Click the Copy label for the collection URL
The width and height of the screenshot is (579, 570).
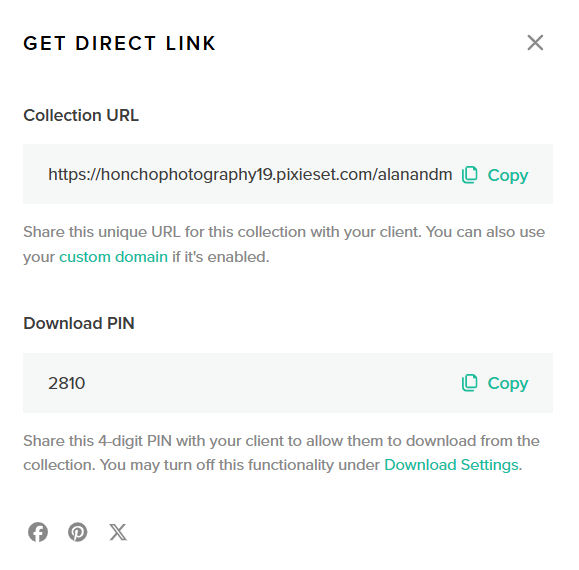tap(508, 175)
